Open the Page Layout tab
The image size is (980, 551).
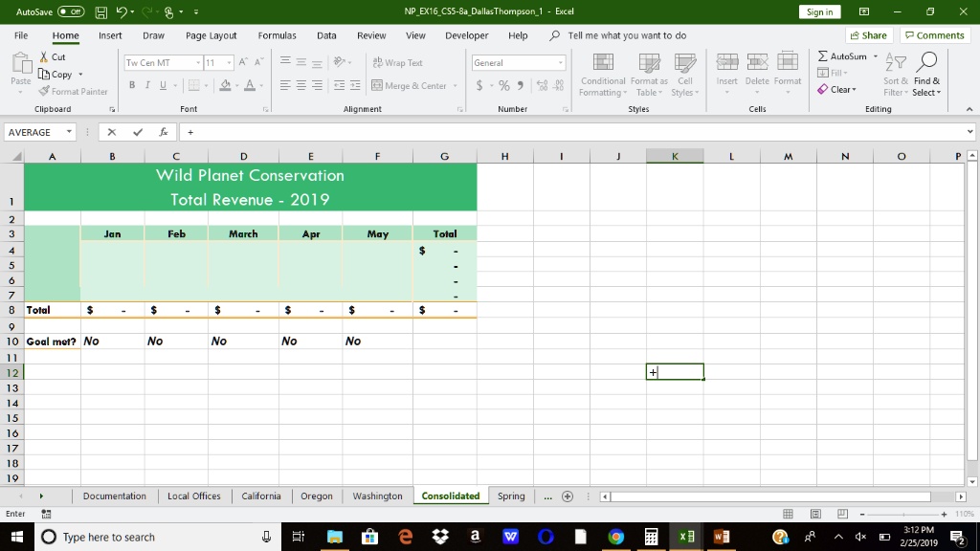point(212,35)
